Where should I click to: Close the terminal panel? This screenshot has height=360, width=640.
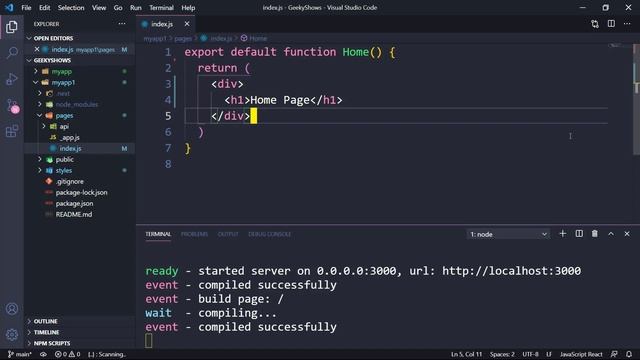point(627,233)
